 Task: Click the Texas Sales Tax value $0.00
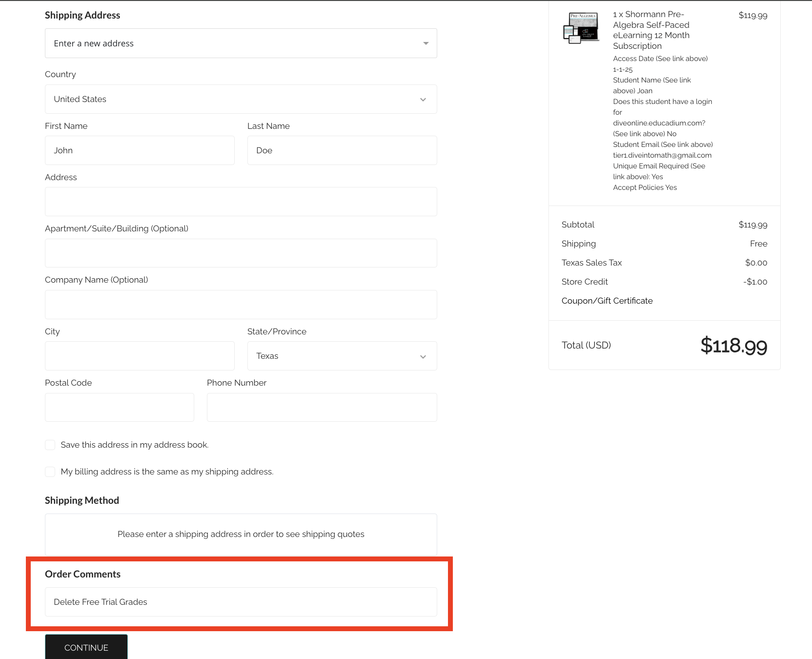point(756,263)
